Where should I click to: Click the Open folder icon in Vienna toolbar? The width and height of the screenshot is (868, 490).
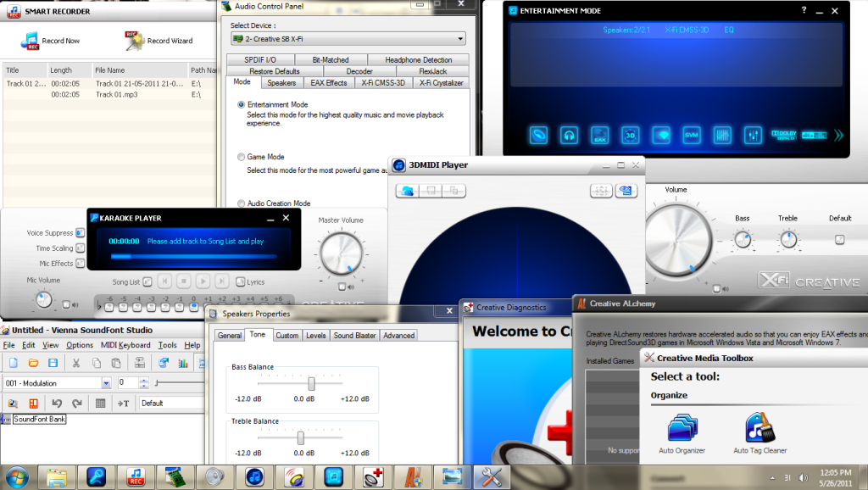(33, 363)
